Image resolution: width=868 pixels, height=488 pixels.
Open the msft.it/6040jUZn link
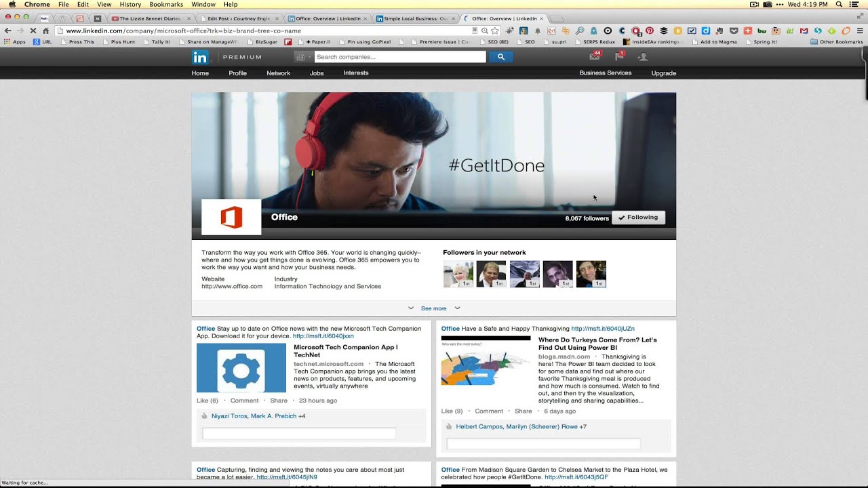pyautogui.click(x=603, y=329)
